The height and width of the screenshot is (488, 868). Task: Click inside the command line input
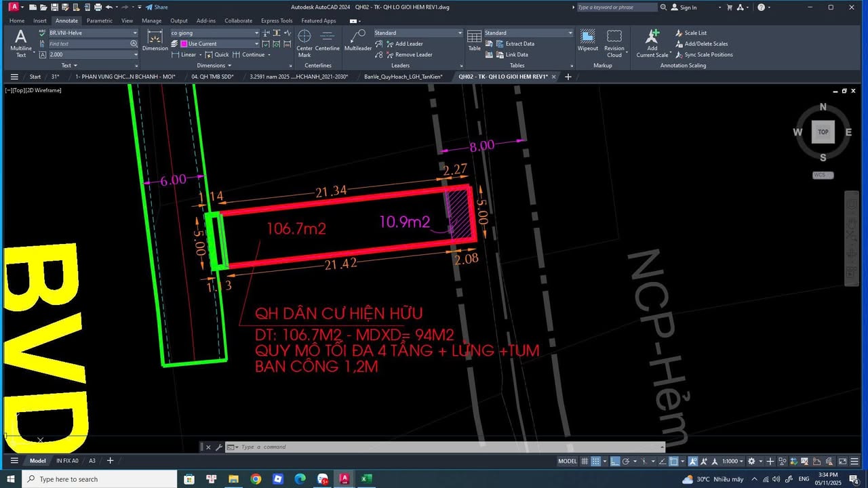coord(407,447)
